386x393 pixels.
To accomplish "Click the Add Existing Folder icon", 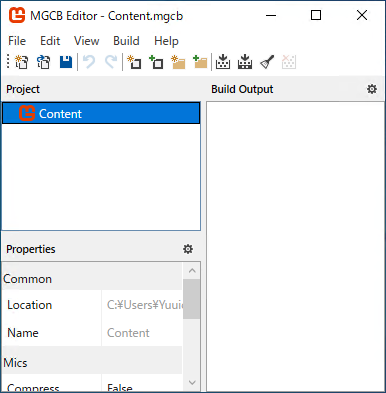I will coord(200,62).
